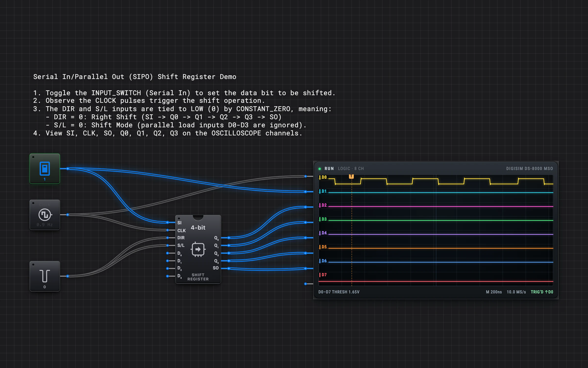Viewport: 588px width, 368px height.
Task: Click the D3 parallel input pin on register
Action: coord(168,276)
